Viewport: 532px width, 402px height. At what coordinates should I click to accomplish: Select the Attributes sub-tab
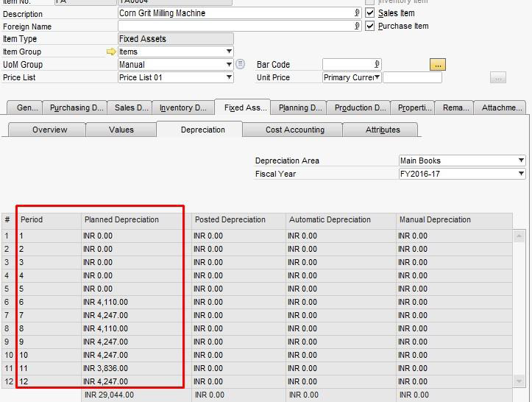[x=383, y=130]
